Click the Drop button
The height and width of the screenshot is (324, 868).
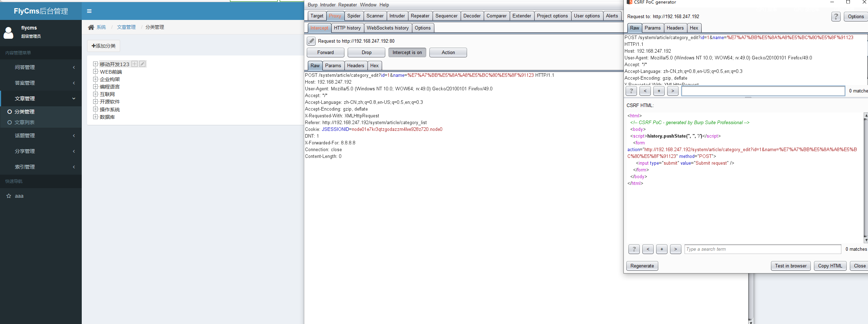[366, 53]
